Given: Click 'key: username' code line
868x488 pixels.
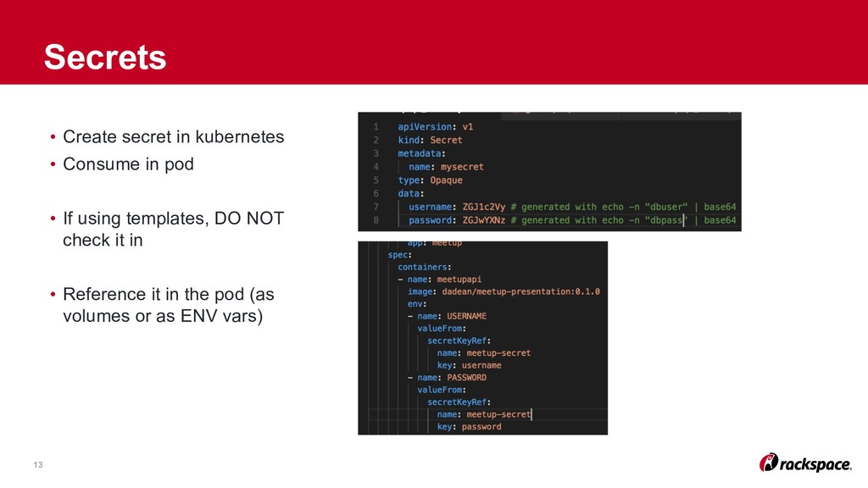Looking at the screenshot, I should click(469, 365).
